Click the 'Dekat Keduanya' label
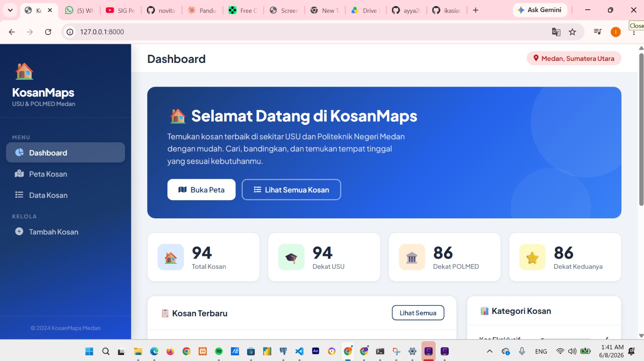 click(x=578, y=267)
